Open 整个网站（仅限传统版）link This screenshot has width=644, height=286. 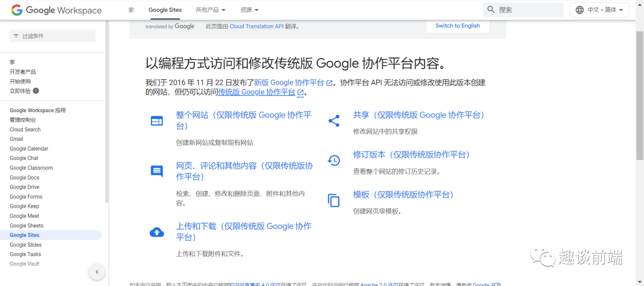pyautogui.click(x=243, y=120)
